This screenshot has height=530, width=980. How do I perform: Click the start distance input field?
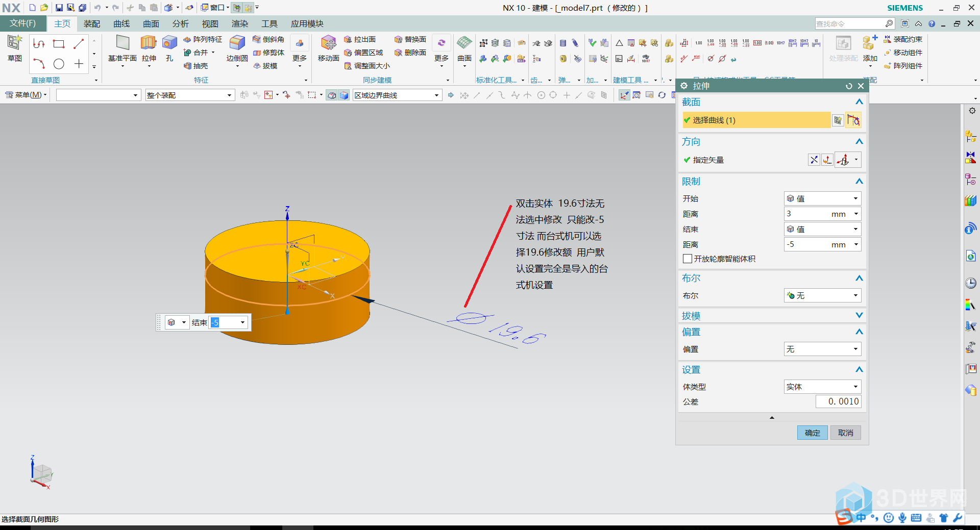tap(822, 214)
